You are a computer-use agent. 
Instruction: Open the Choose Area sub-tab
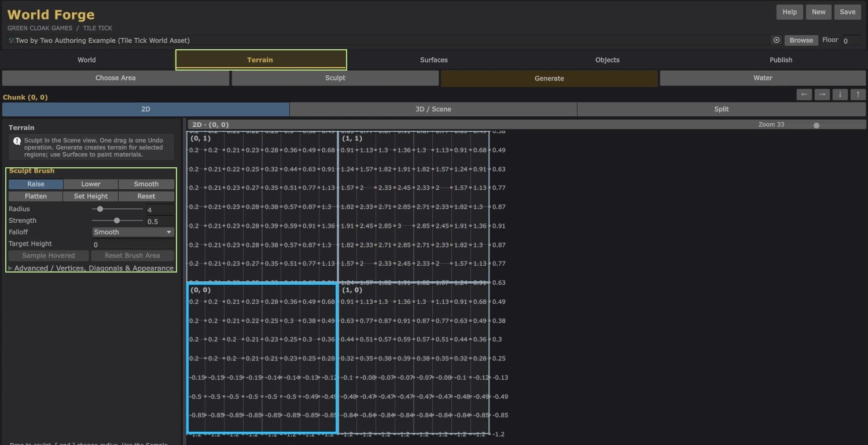tap(116, 78)
